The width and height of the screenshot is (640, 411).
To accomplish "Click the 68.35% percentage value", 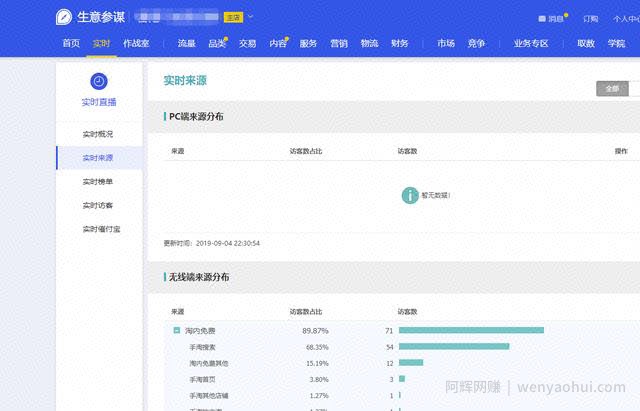I will pyautogui.click(x=317, y=347).
